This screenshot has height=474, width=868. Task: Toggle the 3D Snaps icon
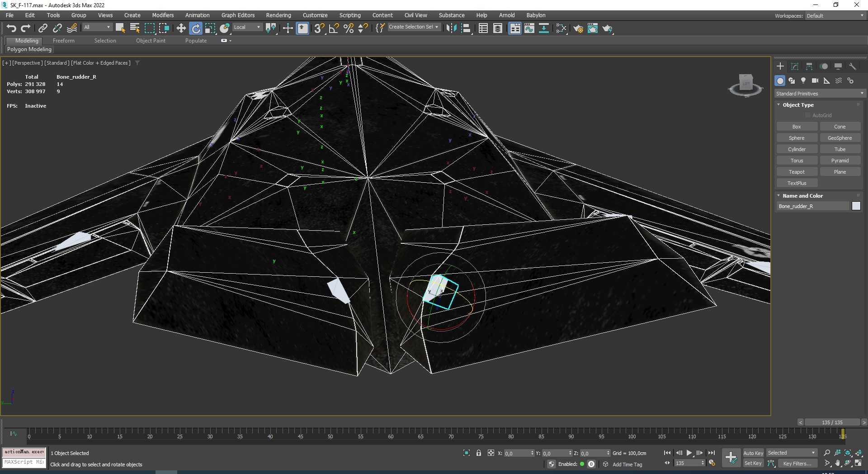pyautogui.click(x=319, y=28)
